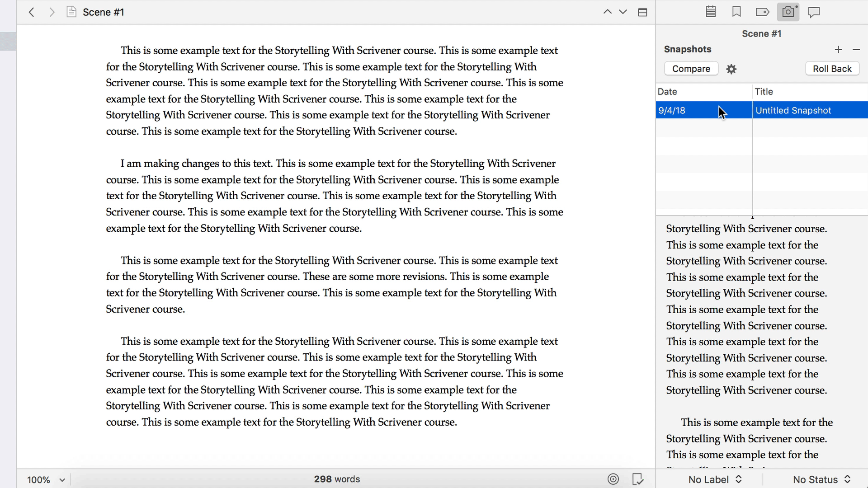Toggle Include in Compile status icon
The height and width of the screenshot is (488, 868).
638,479
